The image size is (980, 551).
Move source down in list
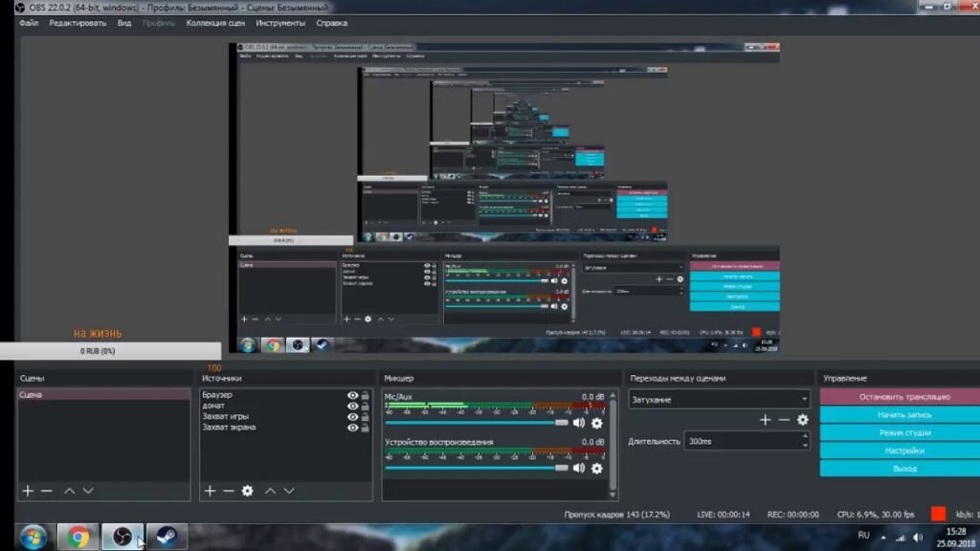tap(289, 491)
